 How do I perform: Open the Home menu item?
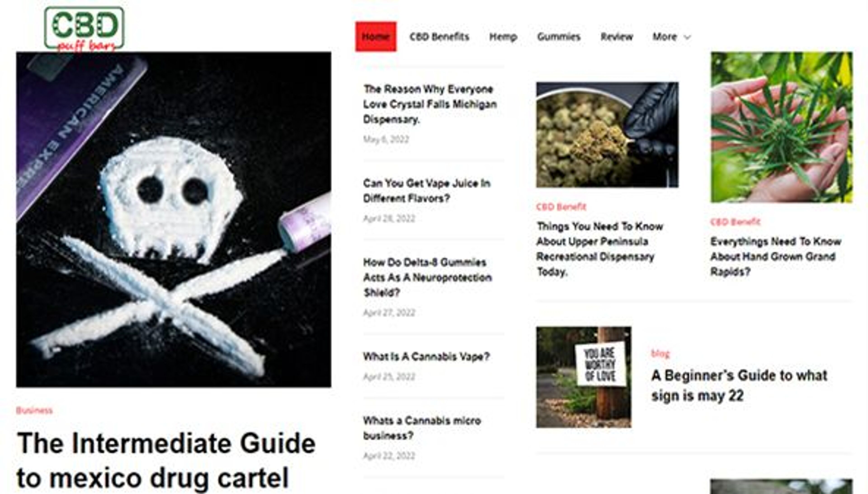tap(376, 37)
